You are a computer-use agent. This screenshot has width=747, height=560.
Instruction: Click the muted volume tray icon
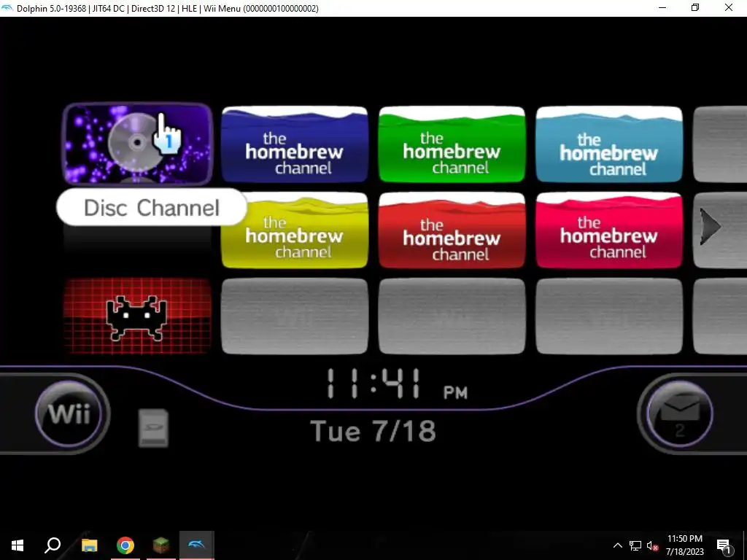pyautogui.click(x=652, y=545)
